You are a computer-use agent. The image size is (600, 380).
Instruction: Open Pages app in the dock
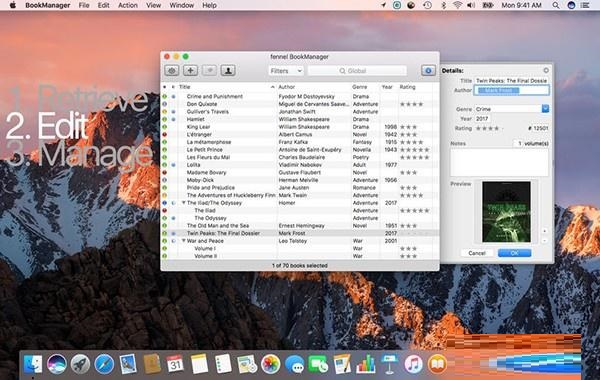342,364
